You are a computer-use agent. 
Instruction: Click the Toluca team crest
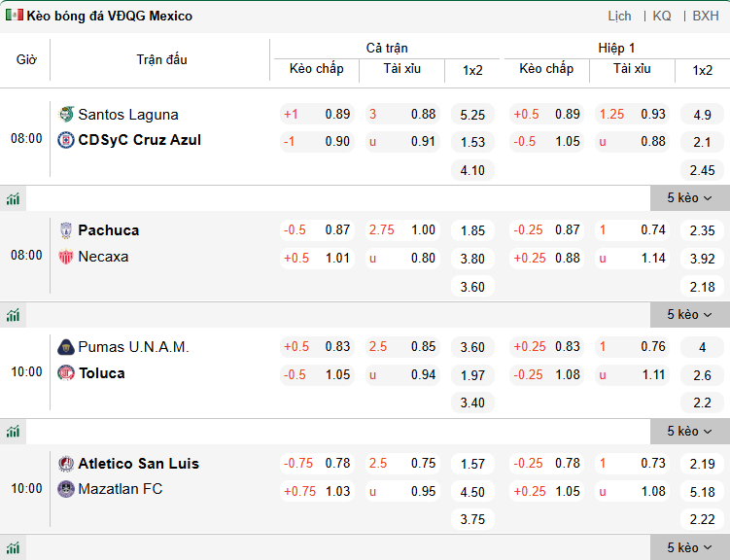coord(66,373)
